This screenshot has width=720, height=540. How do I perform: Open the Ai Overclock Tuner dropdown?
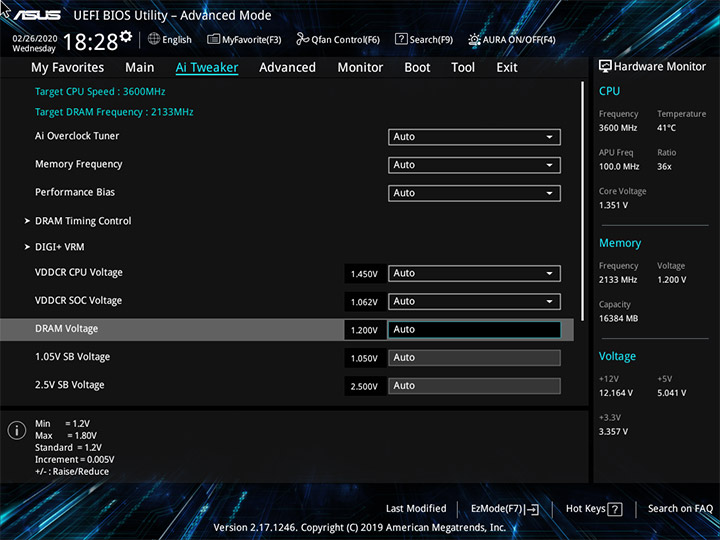(474, 137)
